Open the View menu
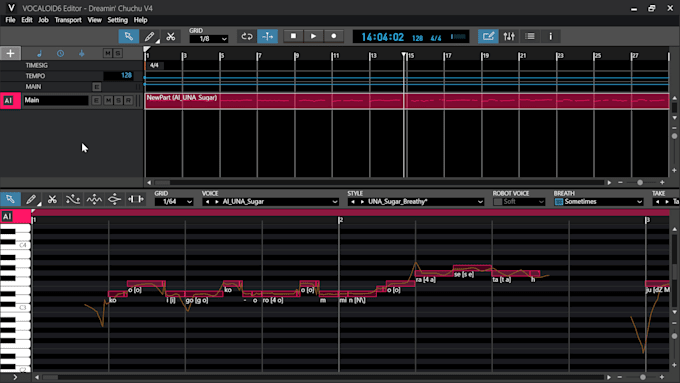This screenshot has width=680, height=383. pos(95,20)
